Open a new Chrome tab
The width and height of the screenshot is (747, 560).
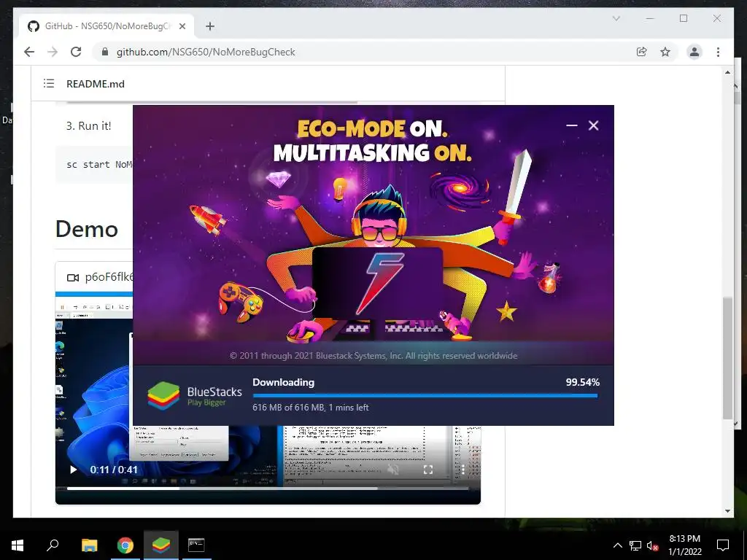point(210,26)
